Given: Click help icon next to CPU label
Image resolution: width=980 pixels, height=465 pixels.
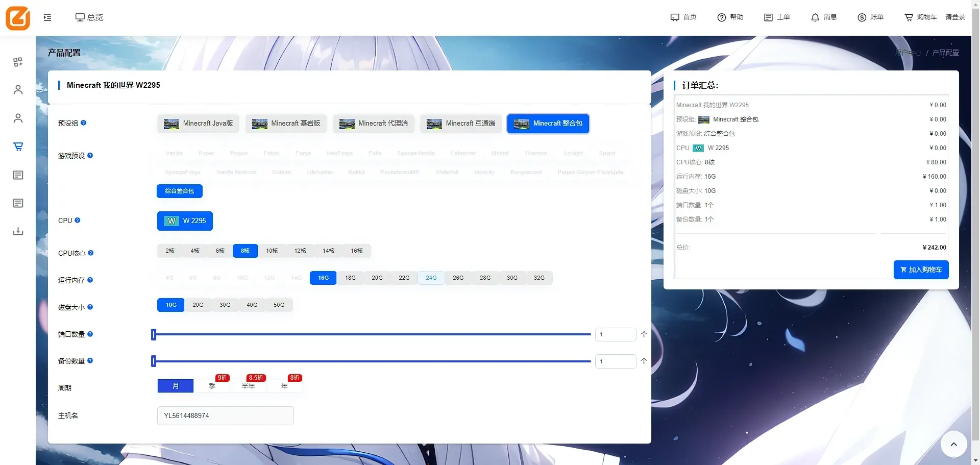Looking at the screenshot, I should point(78,220).
